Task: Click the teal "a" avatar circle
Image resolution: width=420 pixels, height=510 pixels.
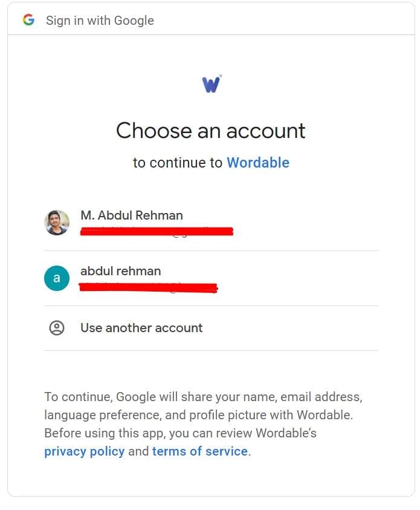Action: click(x=57, y=278)
